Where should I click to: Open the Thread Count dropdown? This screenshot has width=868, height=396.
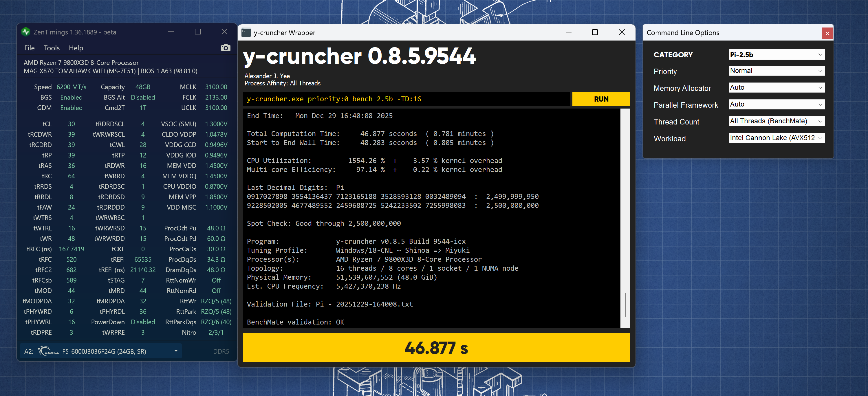click(777, 121)
